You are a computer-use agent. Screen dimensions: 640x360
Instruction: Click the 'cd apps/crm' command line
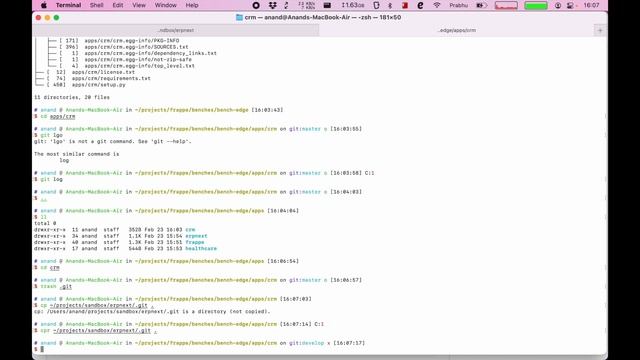pyautogui.click(x=58, y=116)
